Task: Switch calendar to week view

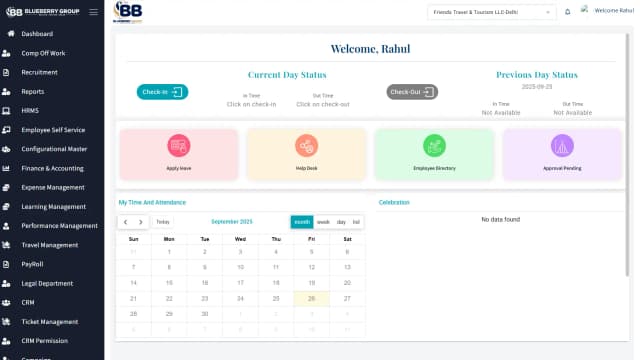Action: pyautogui.click(x=323, y=222)
